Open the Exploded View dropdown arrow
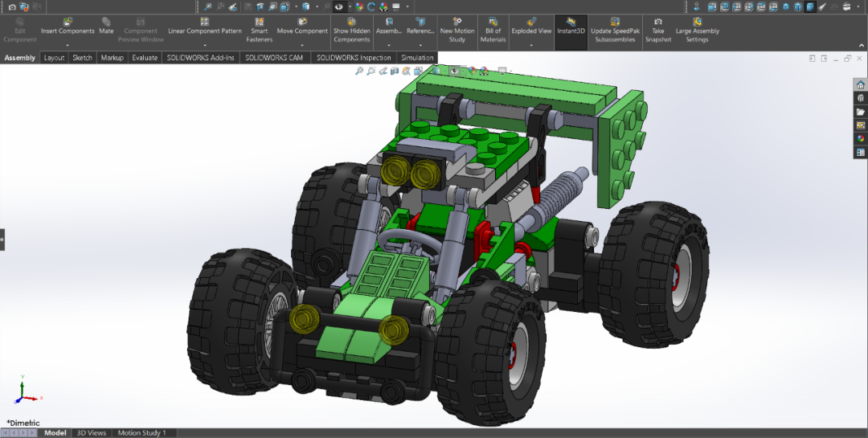This screenshot has height=438, width=868. click(x=531, y=45)
